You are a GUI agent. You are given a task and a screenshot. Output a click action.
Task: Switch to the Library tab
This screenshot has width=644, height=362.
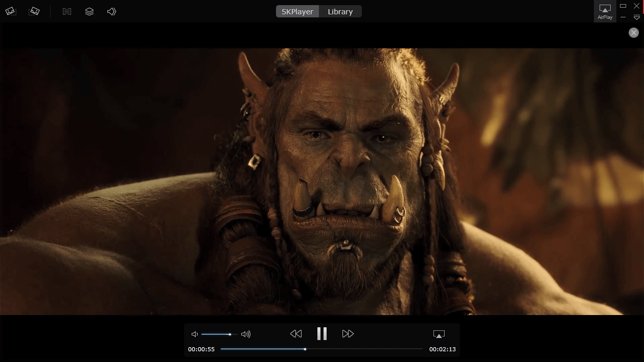pyautogui.click(x=340, y=11)
